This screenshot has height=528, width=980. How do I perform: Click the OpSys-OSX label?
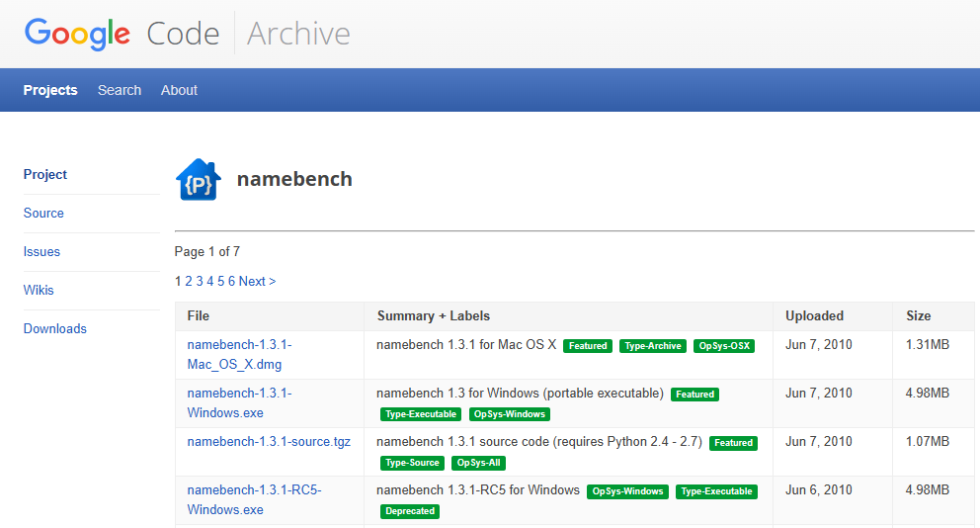coord(724,346)
